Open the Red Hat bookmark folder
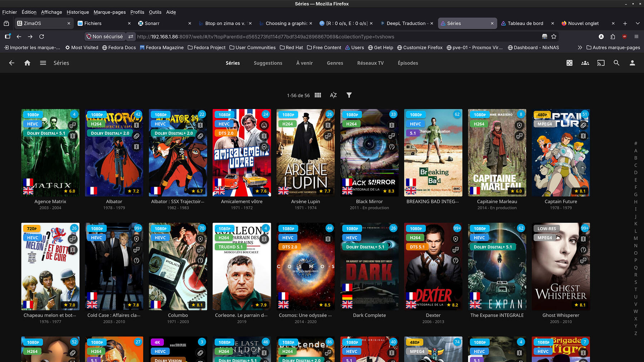644x362 pixels. click(x=291, y=48)
